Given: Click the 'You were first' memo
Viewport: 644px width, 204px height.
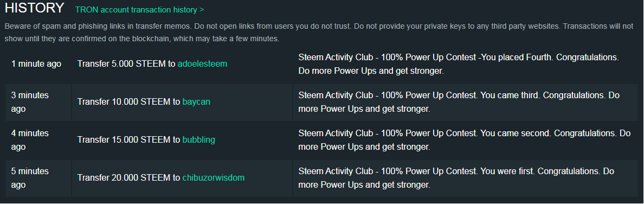Looking at the screenshot, I should (x=456, y=177).
